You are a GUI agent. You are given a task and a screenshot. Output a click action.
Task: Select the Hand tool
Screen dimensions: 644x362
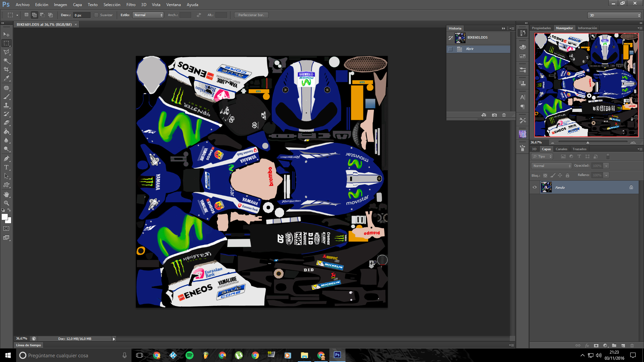point(6,194)
